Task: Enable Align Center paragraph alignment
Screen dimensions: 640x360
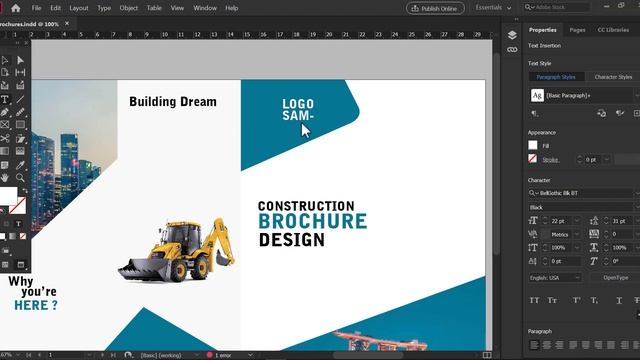Action: pos(547,345)
